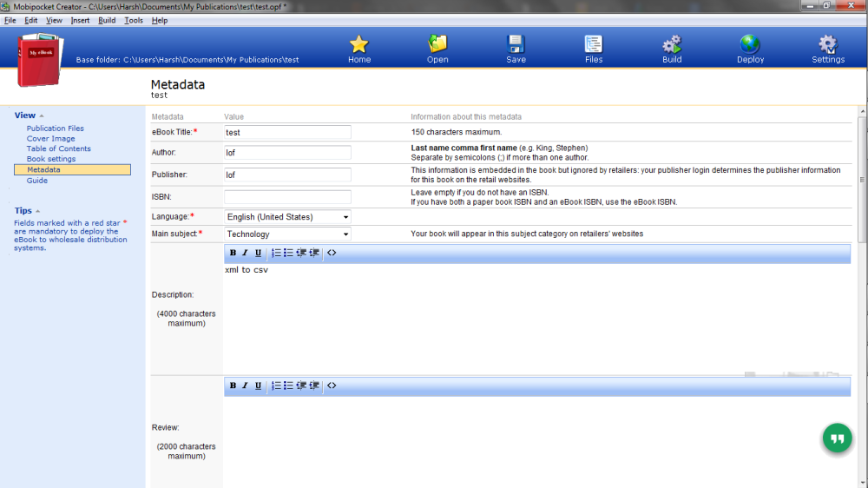Save the project with Save icon

pos(516,44)
